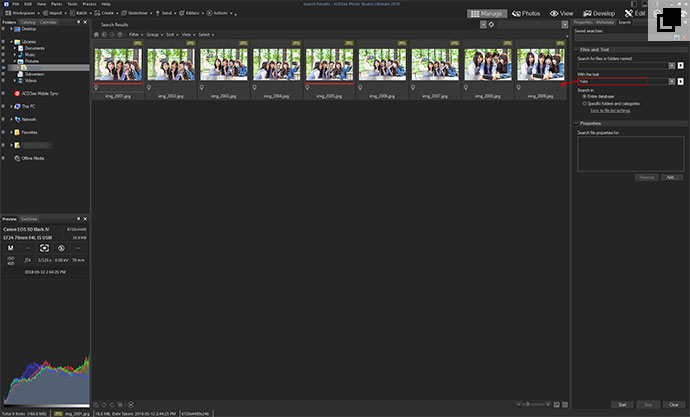Open the Select dropdown in file list
Screen dimensions: 690x417
[x=206, y=34]
